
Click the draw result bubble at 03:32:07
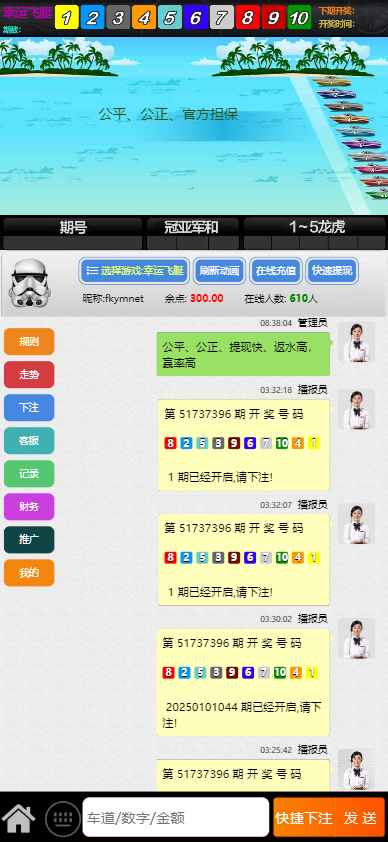pos(244,560)
